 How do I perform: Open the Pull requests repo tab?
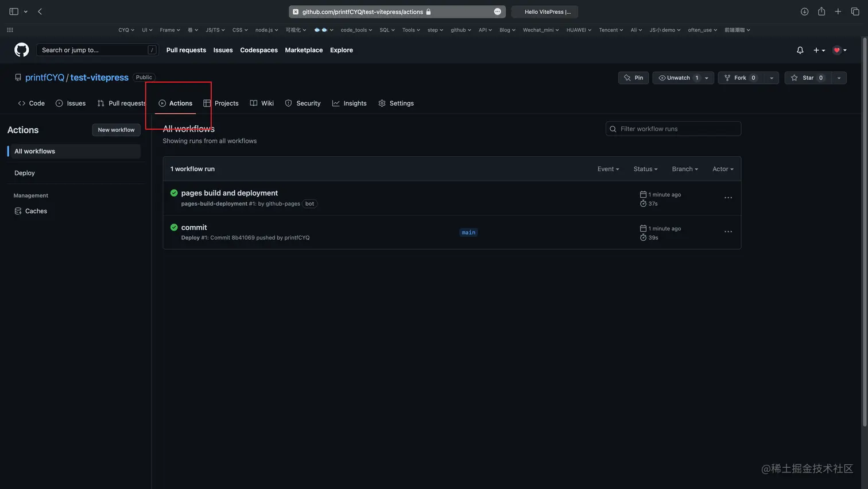[x=122, y=103]
